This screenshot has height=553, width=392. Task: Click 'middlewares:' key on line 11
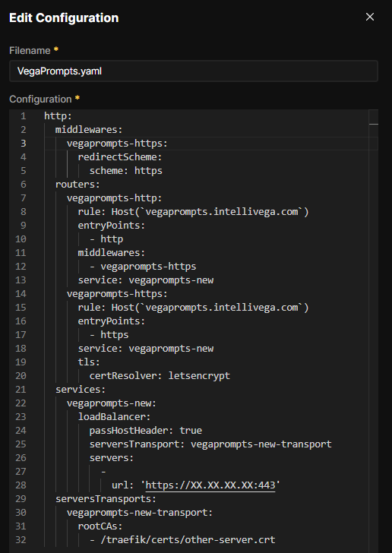pos(112,253)
